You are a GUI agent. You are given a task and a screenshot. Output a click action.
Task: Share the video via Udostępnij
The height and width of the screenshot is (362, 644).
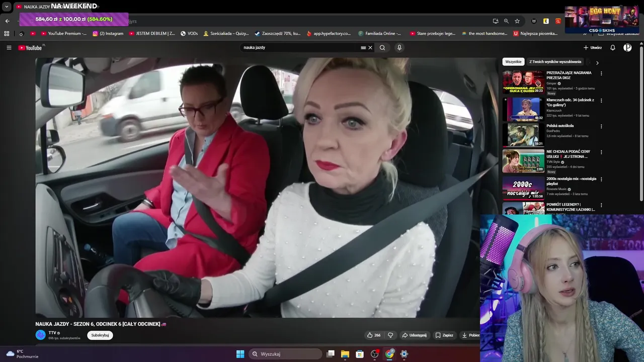414,335
